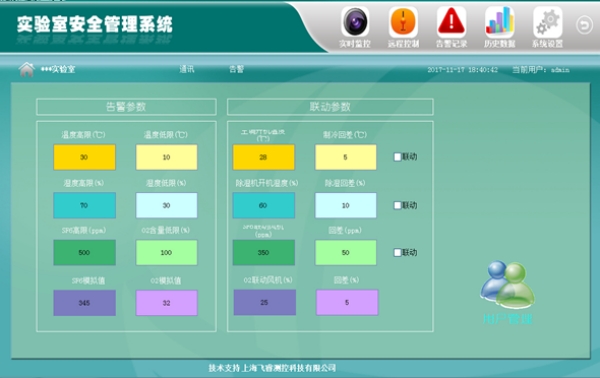This screenshot has height=378, width=600.
Task: Enable 联动 checkbox for air conditioner row
Action: (398, 157)
